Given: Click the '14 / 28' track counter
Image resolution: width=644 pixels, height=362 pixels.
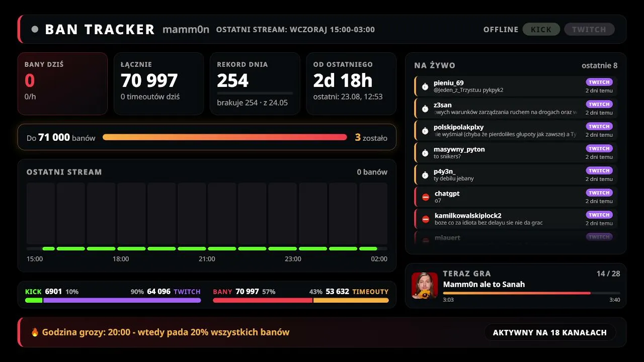Looking at the screenshot, I should 608,274.
